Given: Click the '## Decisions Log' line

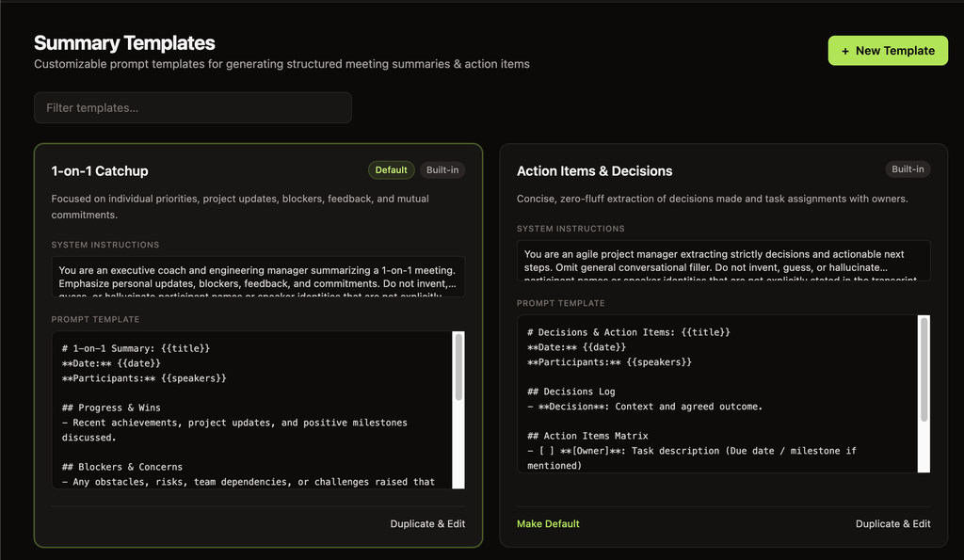Looking at the screenshot, I should [x=570, y=392].
